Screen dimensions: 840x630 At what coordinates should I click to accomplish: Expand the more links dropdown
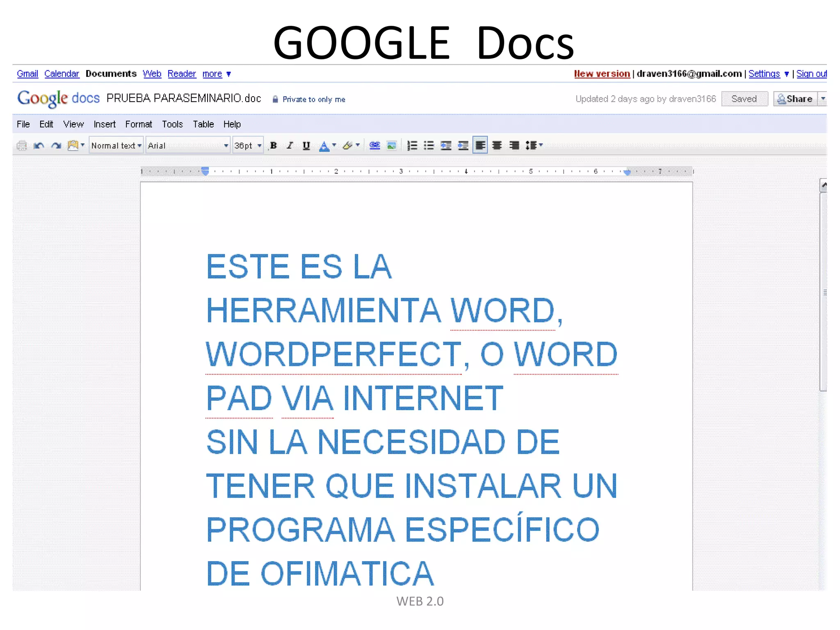[217, 74]
